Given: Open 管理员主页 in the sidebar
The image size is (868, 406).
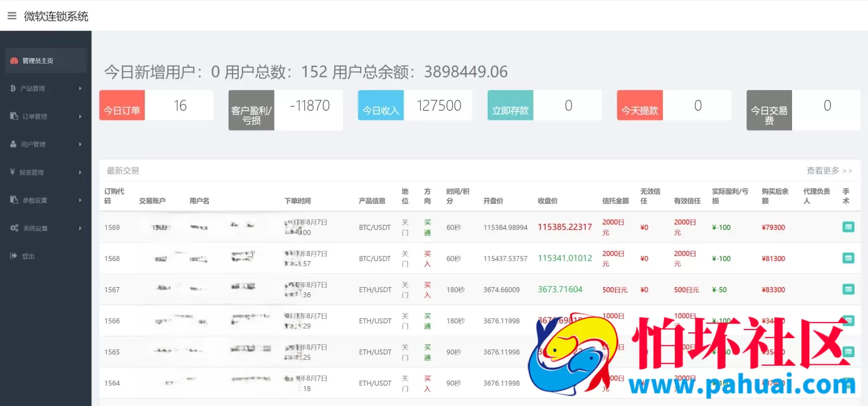Looking at the screenshot, I should pyautogui.click(x=46, y=61).
